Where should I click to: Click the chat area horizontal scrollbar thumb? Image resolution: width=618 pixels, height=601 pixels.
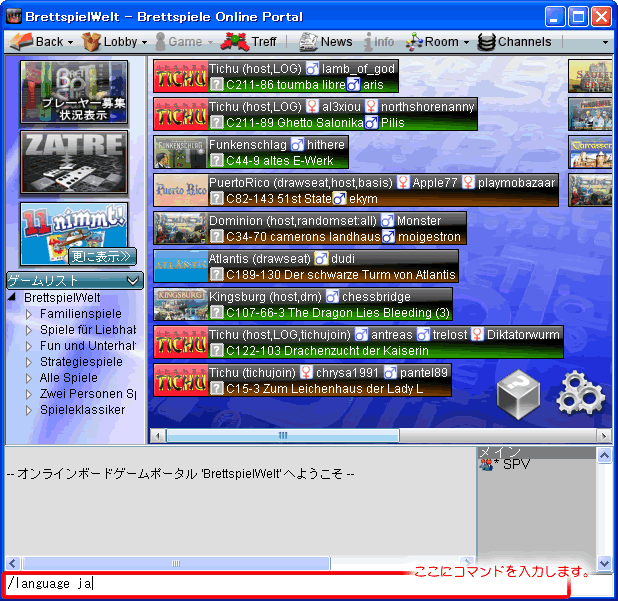click(176, 563)
